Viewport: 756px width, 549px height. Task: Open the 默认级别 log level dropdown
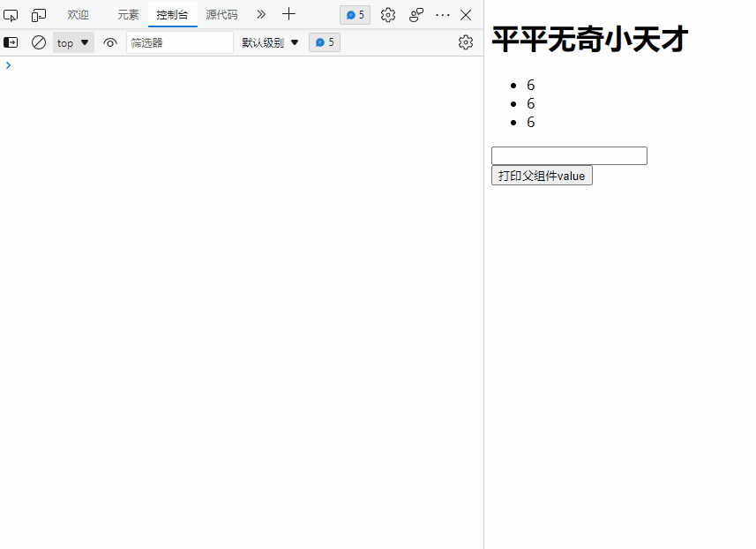point(269,41)
